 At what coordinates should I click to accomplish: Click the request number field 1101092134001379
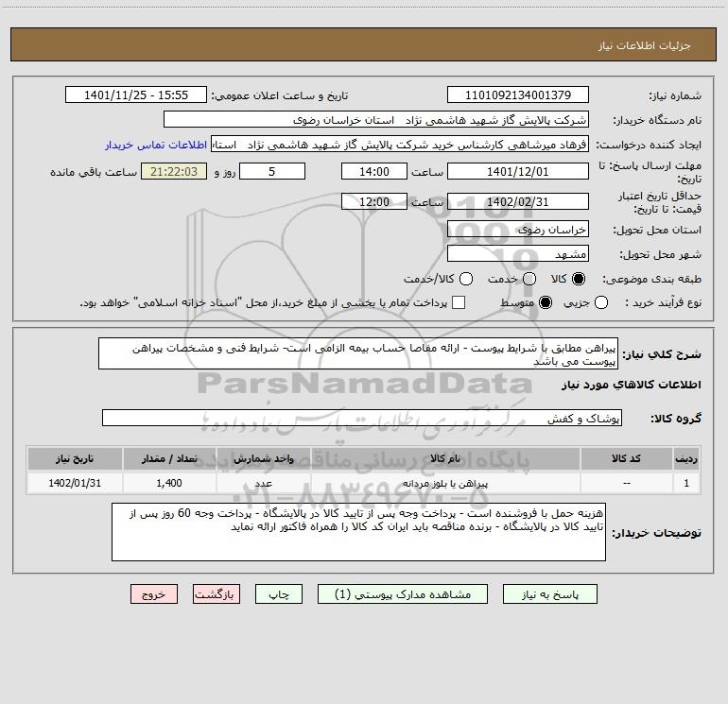pos(518,94)
